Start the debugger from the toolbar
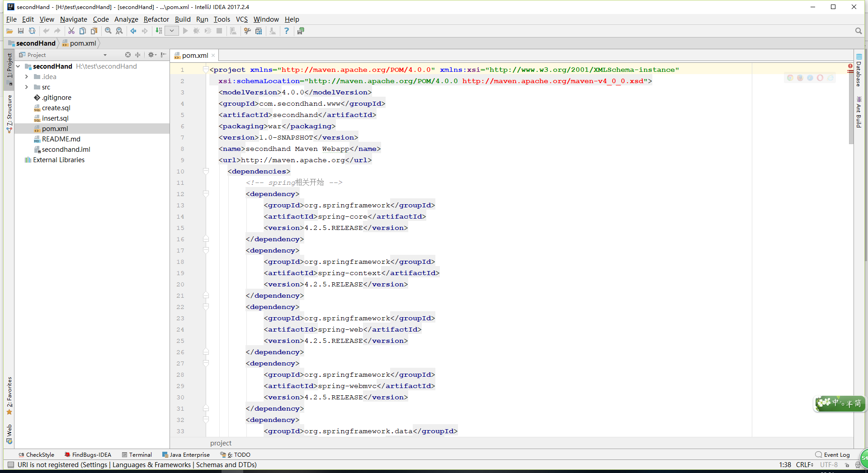Screen dimensions: 868x473 [196, 31]
